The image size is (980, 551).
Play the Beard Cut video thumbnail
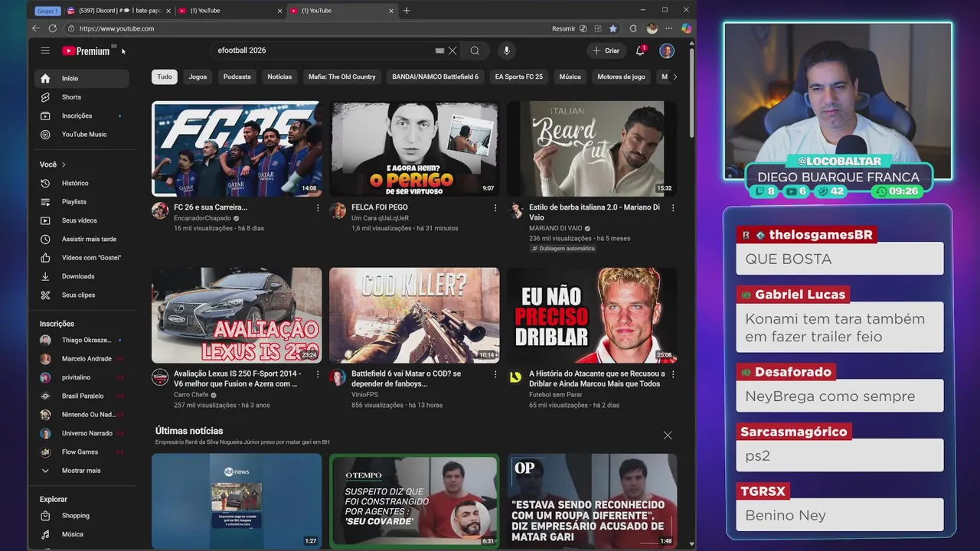point(592,148)
